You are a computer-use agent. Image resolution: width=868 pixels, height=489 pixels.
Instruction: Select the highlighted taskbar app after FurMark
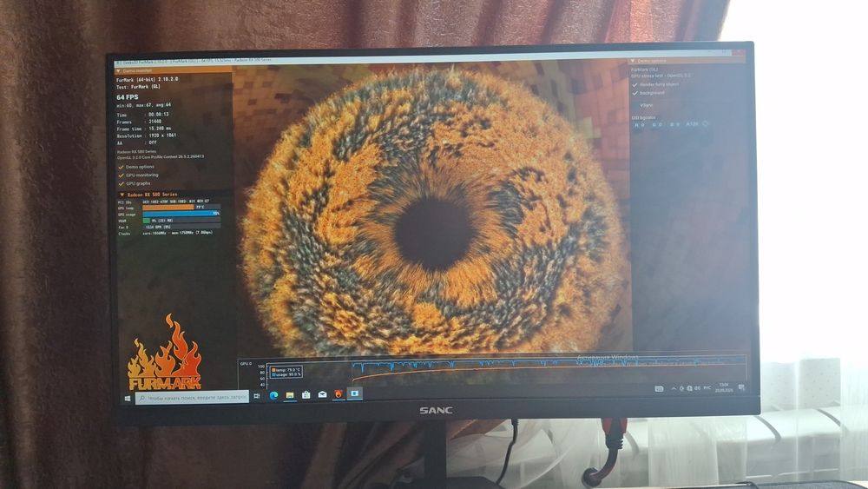coord(355,393)
